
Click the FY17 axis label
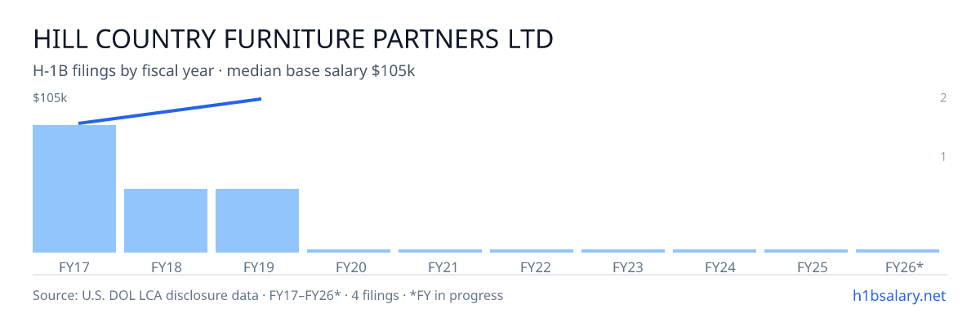pyautogui.click(x=74, y=267)
